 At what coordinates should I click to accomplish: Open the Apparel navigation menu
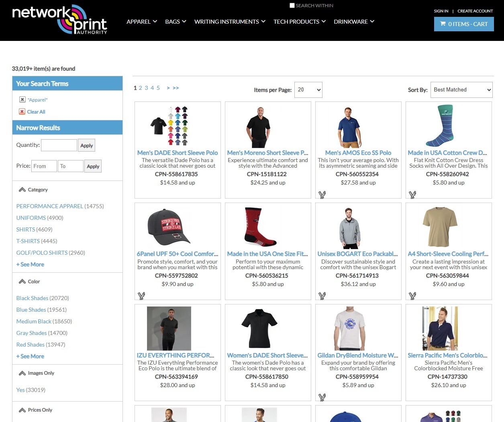pyautogui.click(x=141, y=22)
